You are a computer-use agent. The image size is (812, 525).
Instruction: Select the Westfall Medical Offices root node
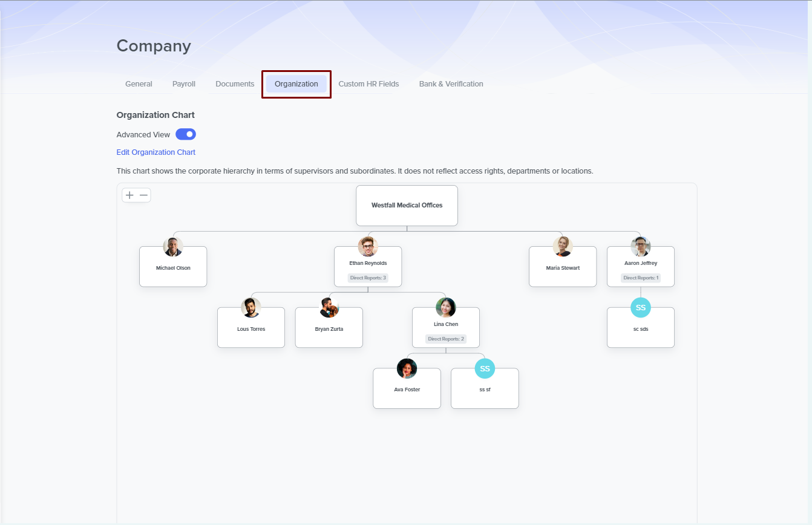[x=407, y=206]
